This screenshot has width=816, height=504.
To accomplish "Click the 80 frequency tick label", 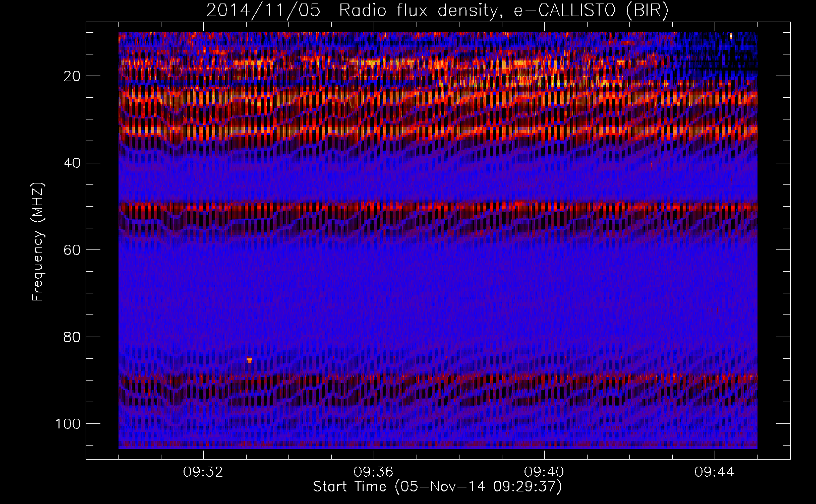I will 72,337.
